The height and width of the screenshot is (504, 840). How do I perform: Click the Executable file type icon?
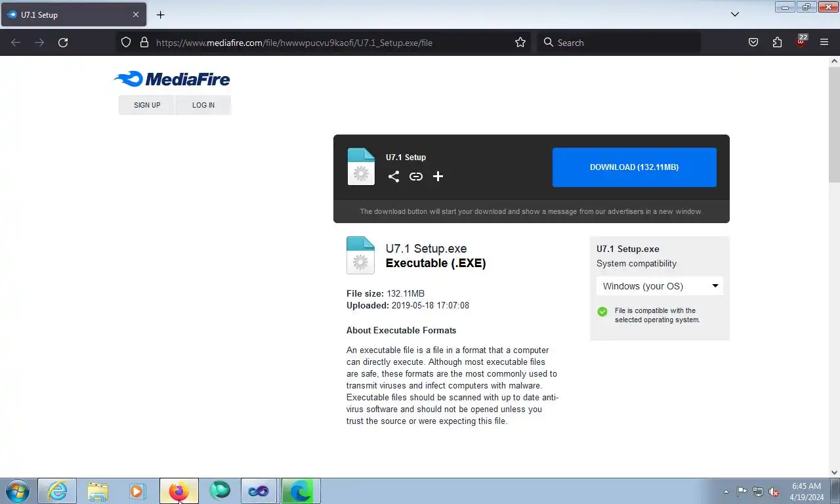click(x=360, y=255)
